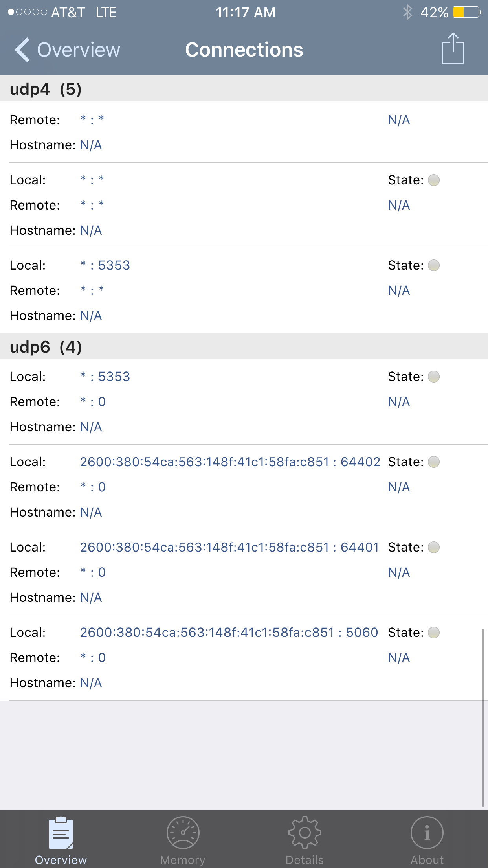Viewport: 488px width, 868px height.
Task: Tap the Overview clipboard tab icon
Action: (61, 833)
